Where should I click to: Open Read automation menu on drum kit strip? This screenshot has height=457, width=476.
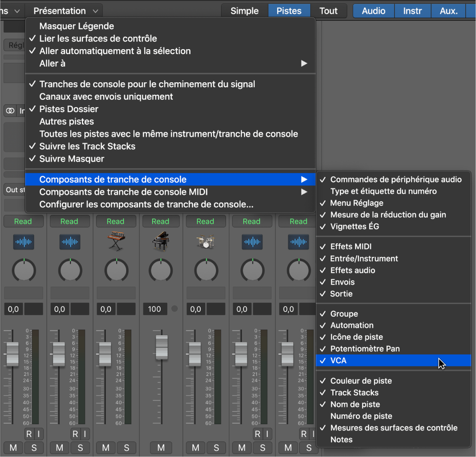[x=206, y=221]
